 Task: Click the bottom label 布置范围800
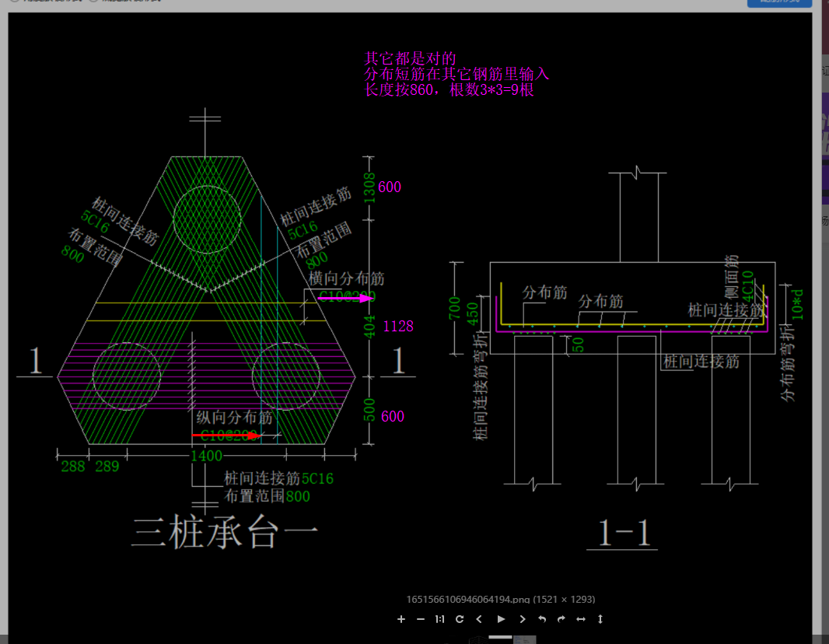[267, 496]
